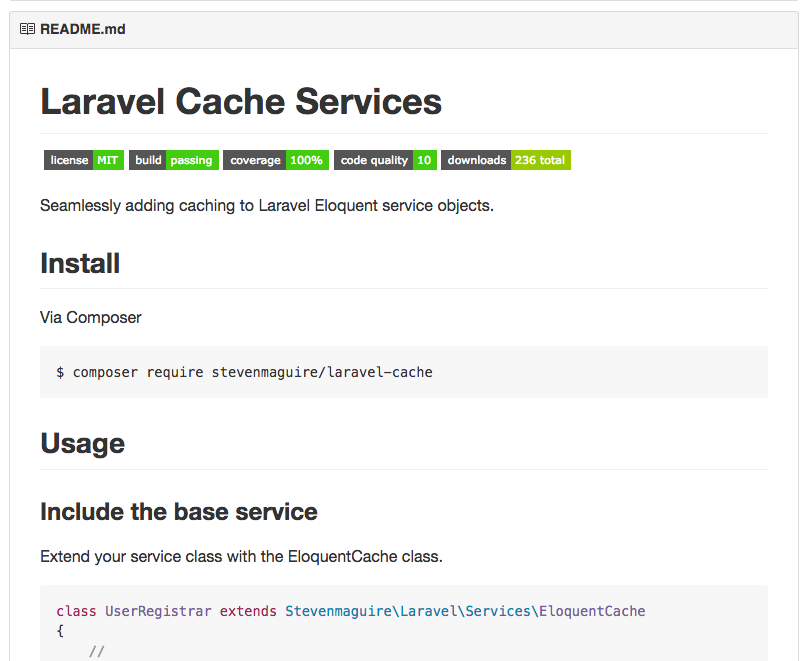Click the Stevenmaguire\Laravel\Services\EloquentCache namespace

pos(465,611)
